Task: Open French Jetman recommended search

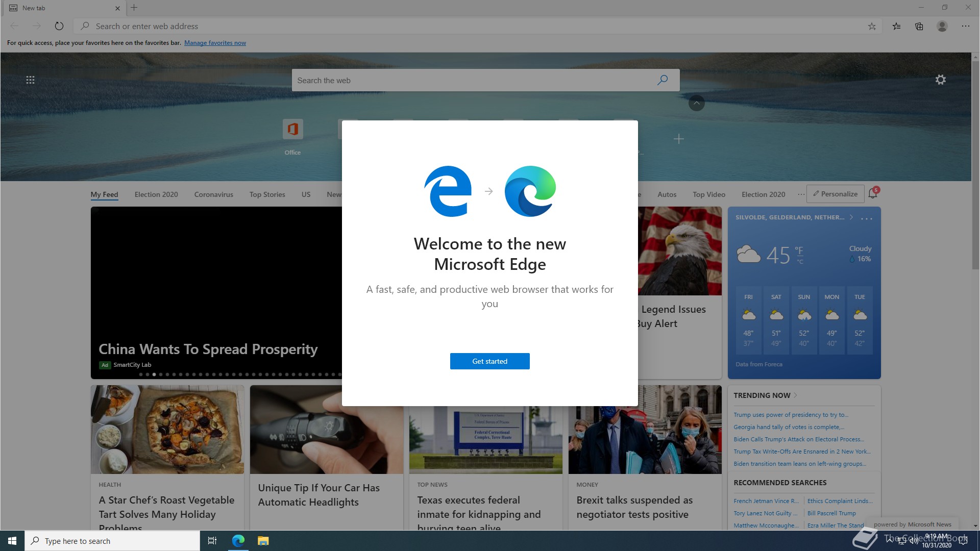Action: tap(766, 501)
